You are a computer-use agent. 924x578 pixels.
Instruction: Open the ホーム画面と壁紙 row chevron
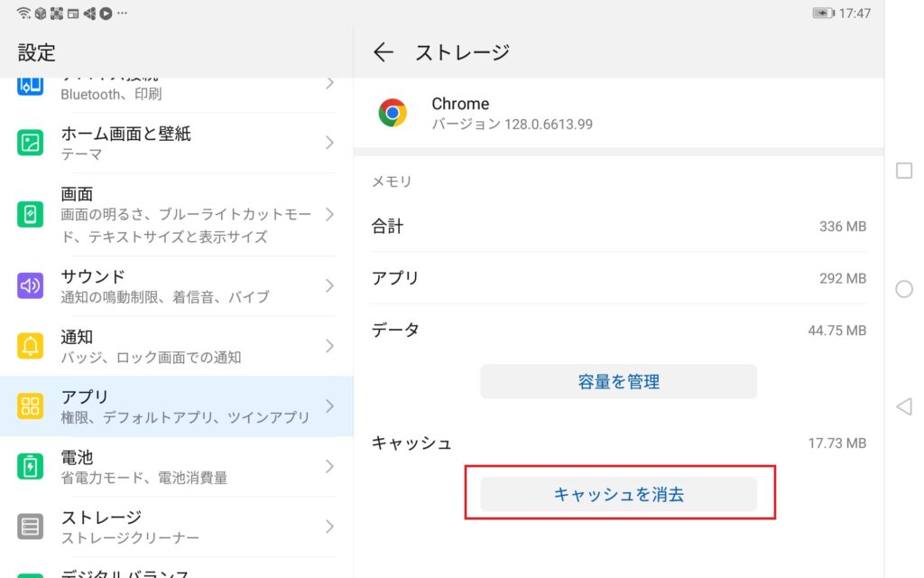pos(330,143)
